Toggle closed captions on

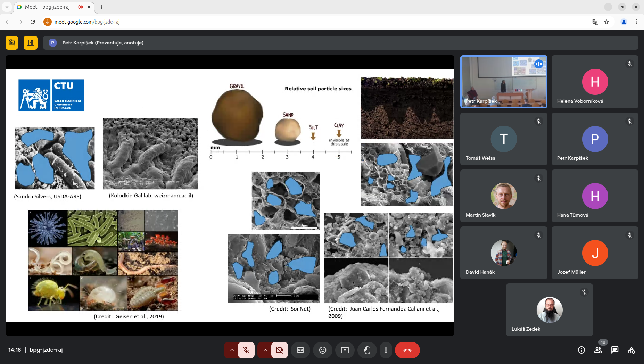pos(300,350)
